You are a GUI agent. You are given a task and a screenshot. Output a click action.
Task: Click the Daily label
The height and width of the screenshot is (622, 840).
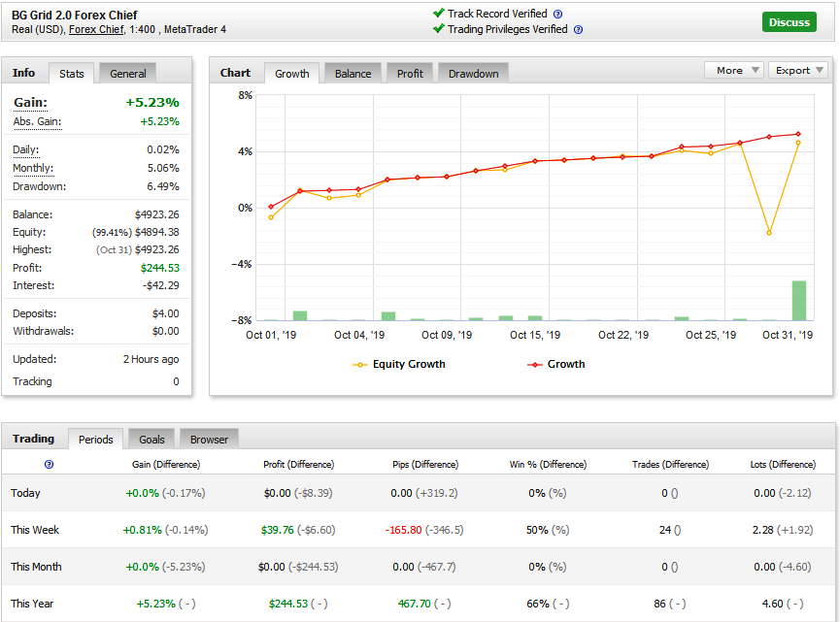(x=25, y=149)
